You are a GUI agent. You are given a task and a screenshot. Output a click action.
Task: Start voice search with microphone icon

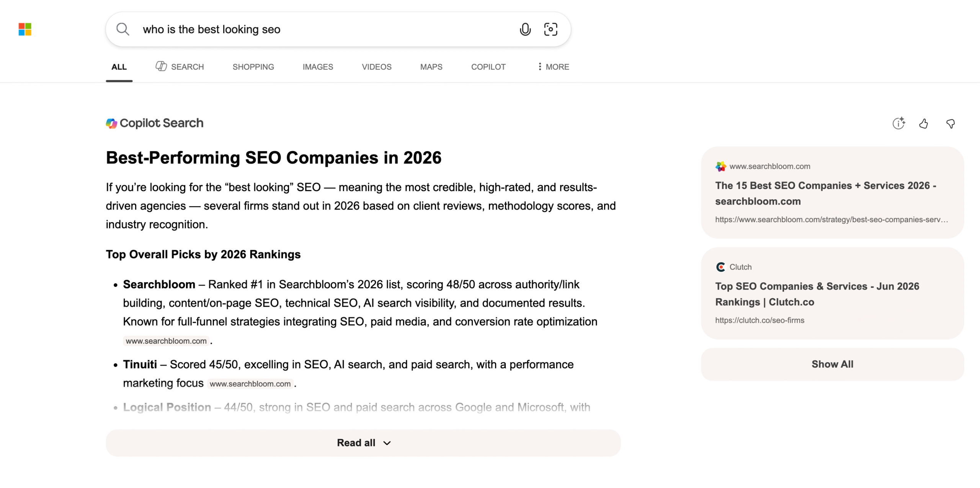pyautogui.click(x=525, y=29)
